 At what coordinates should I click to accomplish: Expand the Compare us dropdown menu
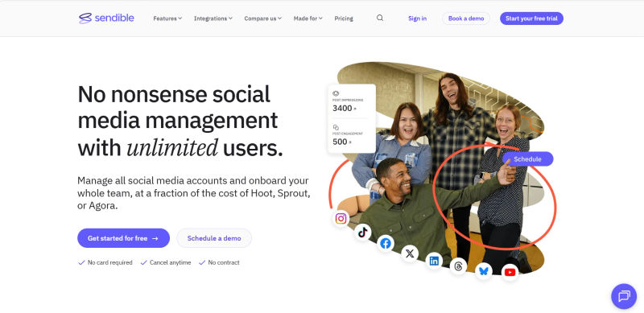(263, 19)
